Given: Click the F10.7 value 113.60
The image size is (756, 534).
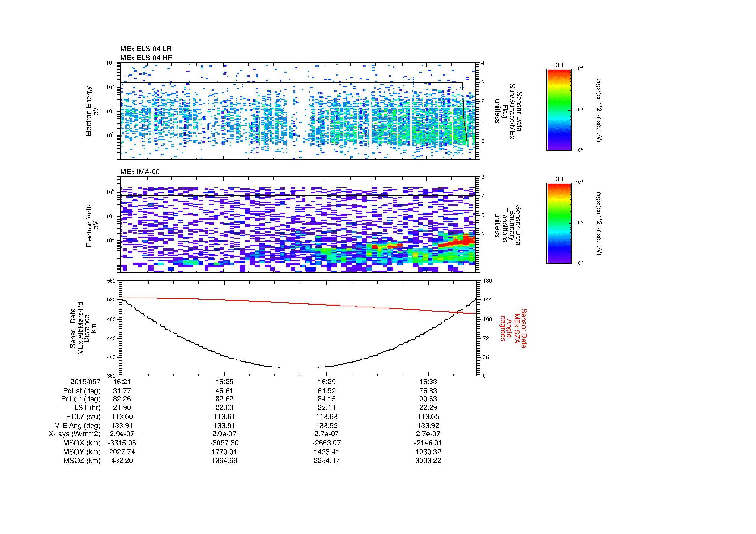Looking at the screenshot, I should 122,417.
